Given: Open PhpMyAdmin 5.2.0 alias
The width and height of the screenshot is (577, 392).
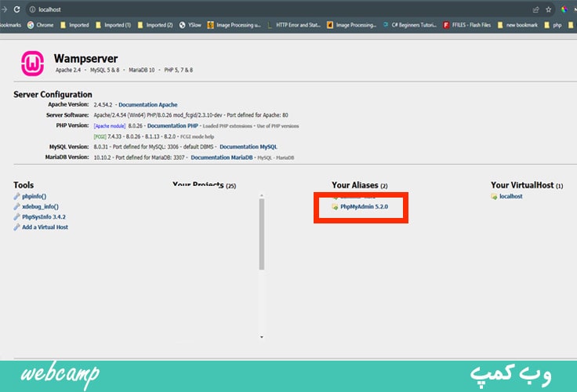Looking at the screenshot, I should [364, 207].
